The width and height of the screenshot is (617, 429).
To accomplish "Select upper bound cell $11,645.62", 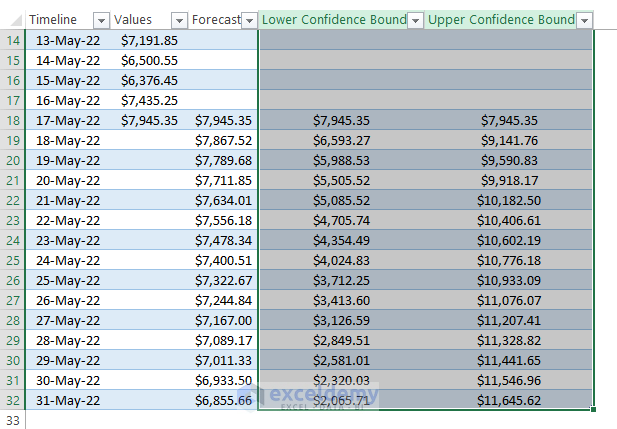I will [x=508, y=400].
